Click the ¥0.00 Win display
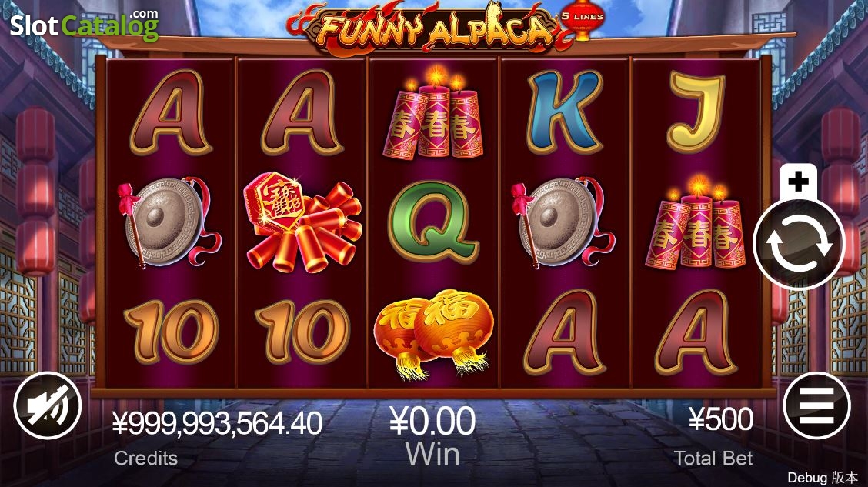Image resolution: width=868 pixels, height=487 pixels. click(x=432, y=421)
